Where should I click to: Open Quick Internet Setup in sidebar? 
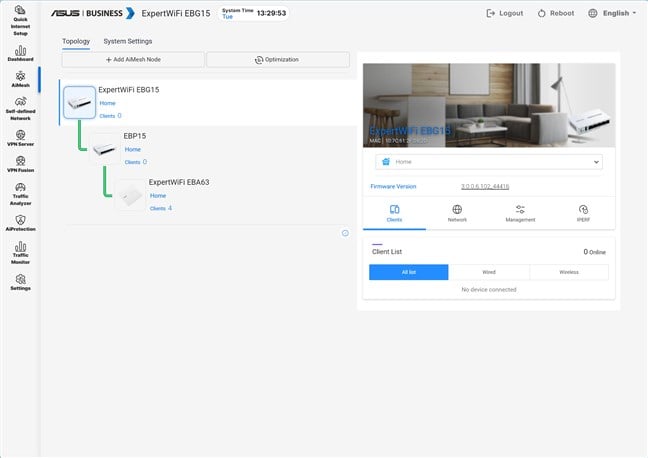[x=20, y=20]
